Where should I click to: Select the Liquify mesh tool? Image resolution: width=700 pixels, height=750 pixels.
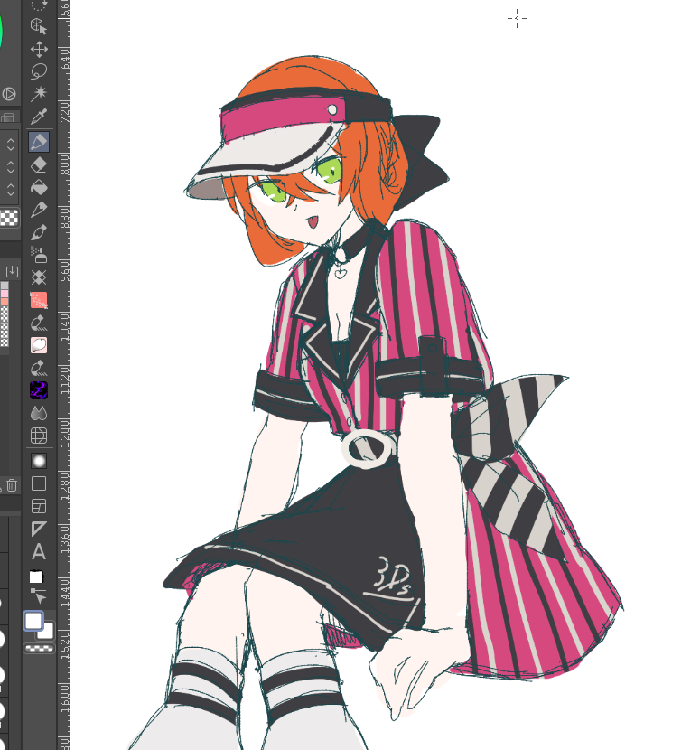[39, 436]
